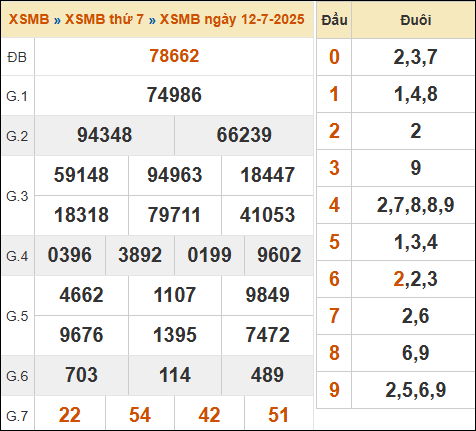The width and height of the screenshot is (476, 431).
Task: Open the XSMB breadcrumb link
Action: 29,19
